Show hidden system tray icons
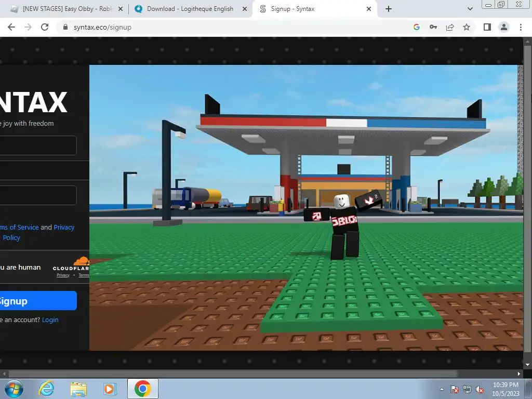 (x=442, y=389)
